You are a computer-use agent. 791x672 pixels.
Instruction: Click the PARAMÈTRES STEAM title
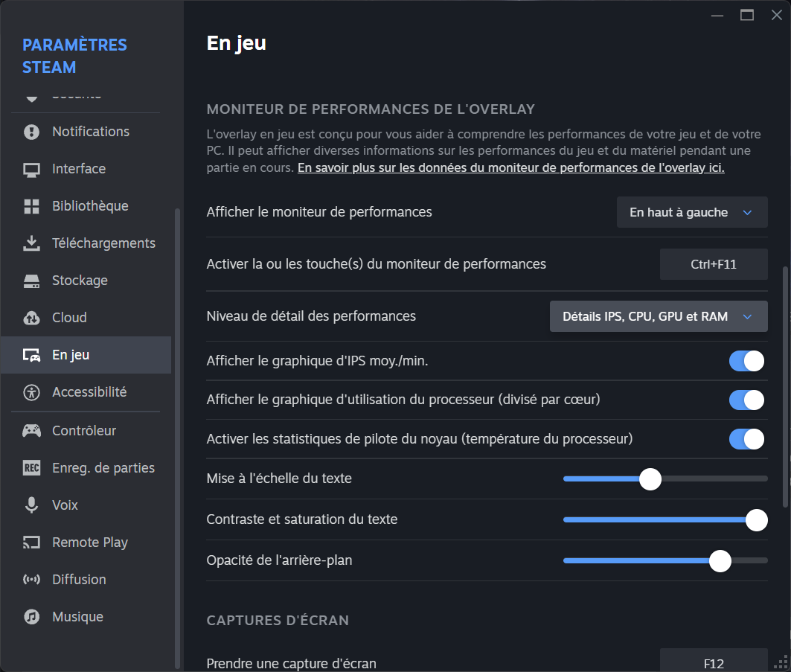(x=74, y=56)
